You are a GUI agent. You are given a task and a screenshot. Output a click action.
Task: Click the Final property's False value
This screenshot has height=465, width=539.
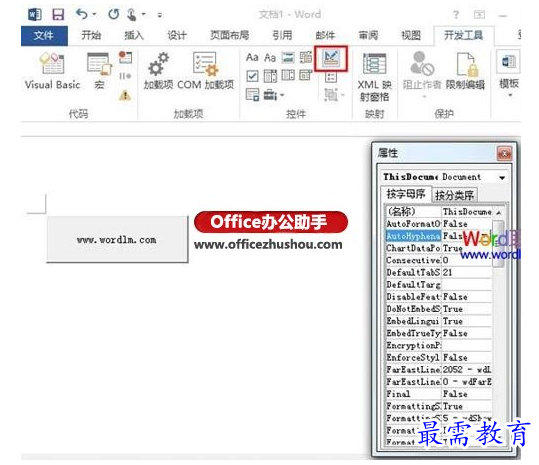click(467, 394)
